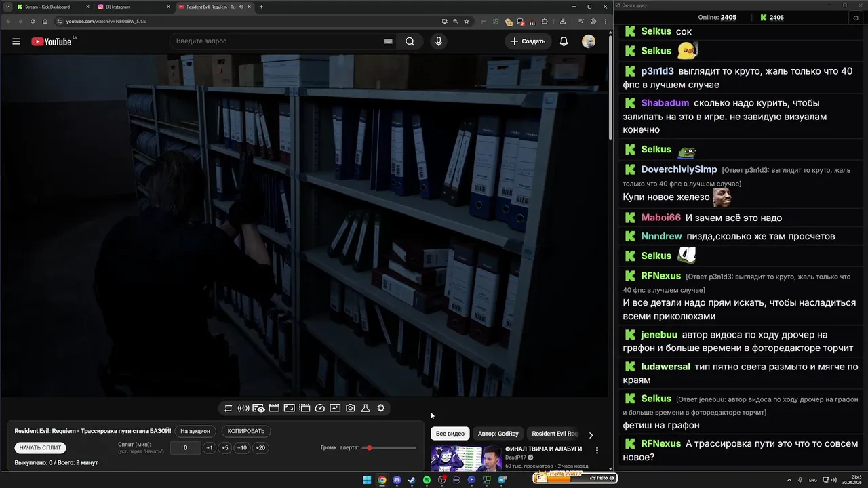Adjust the 'Громк. алерта' volume slider
The image size is (868, 488).
(390, 448)
